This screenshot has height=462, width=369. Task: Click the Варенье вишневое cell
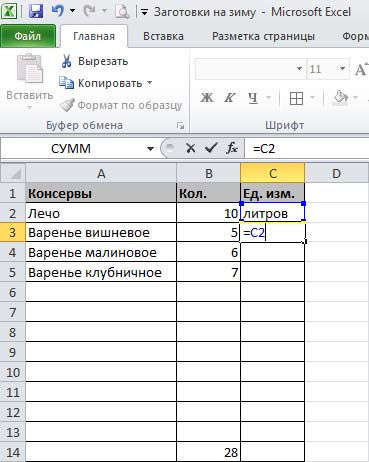tap(101, 233)
